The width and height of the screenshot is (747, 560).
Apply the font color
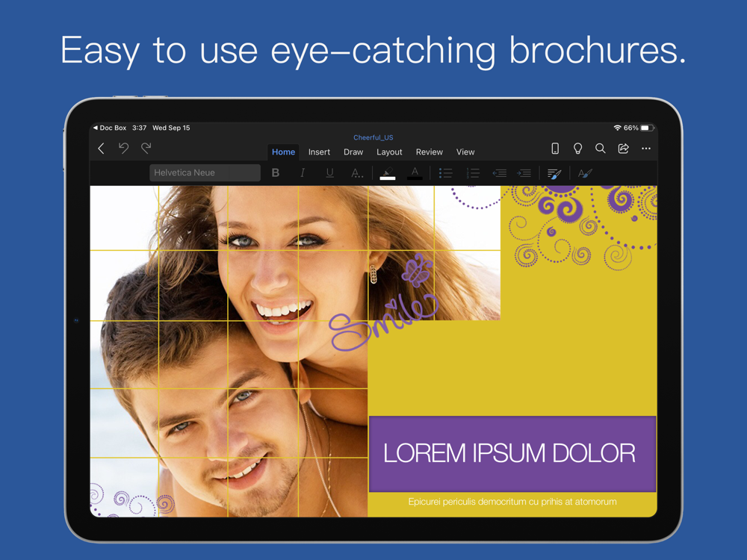[415, 173]
